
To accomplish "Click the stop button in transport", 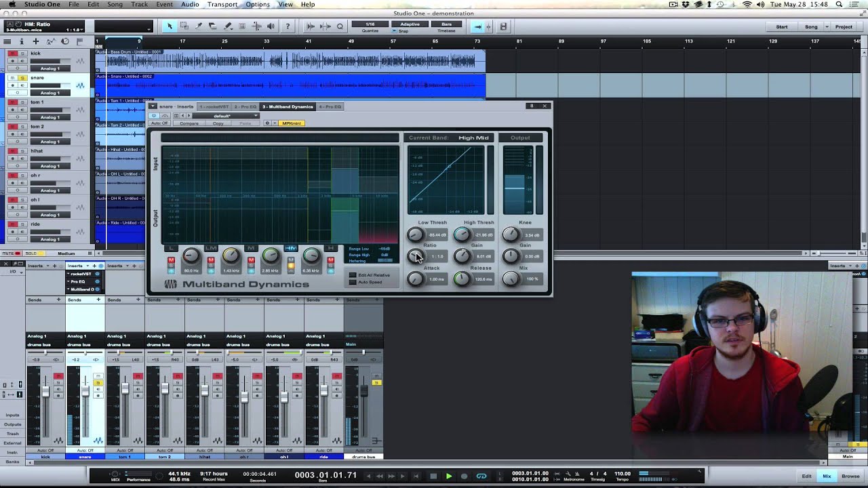I will tap(433, 476).
